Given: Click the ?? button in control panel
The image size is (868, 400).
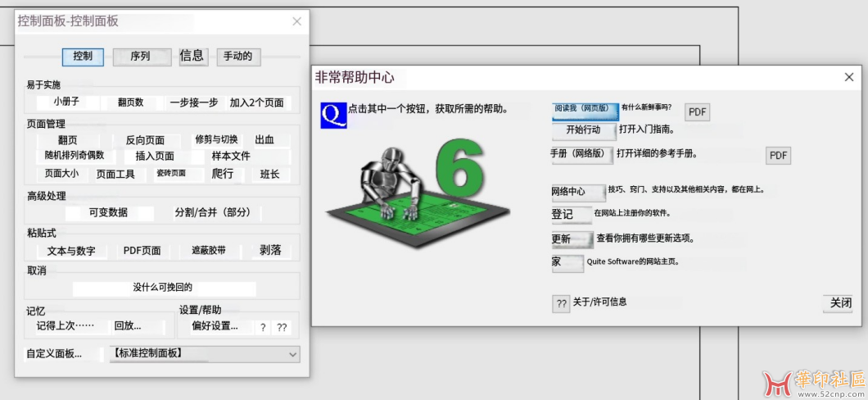Looking at the screenshot, I should click(282, 326).
